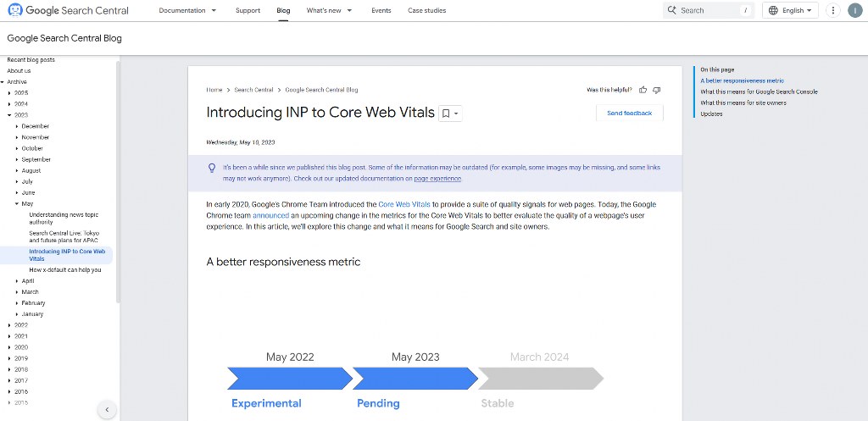Screen dimensions: 868x421
Task: Open the user account avatar
Action: tap(854, 10)
